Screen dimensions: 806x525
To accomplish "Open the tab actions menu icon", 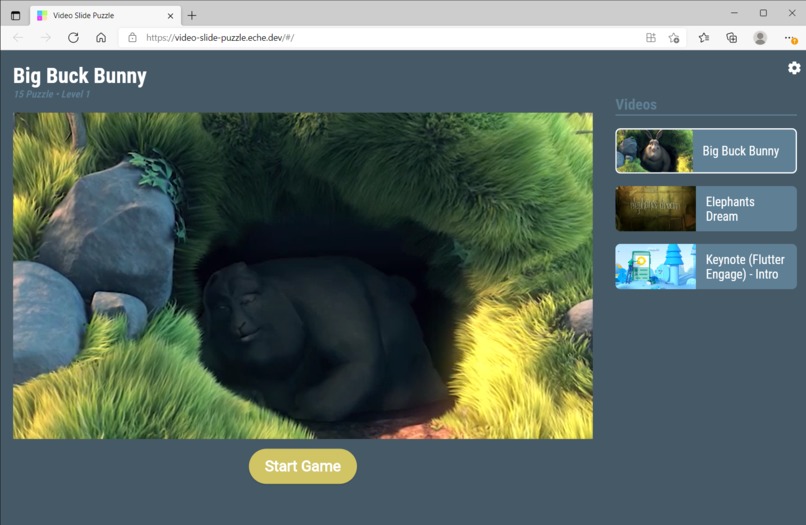I will pyautogui.click(x=15, y=15).
